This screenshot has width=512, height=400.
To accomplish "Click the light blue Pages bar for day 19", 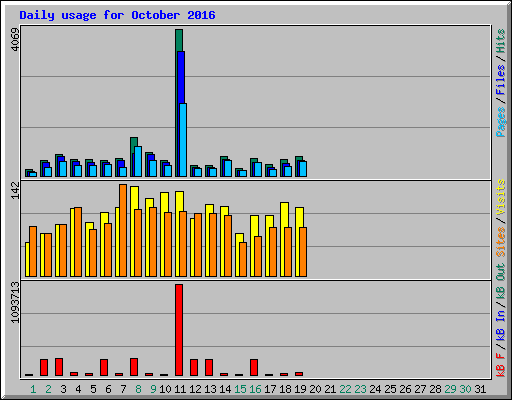I will click(x=303, y=169).
